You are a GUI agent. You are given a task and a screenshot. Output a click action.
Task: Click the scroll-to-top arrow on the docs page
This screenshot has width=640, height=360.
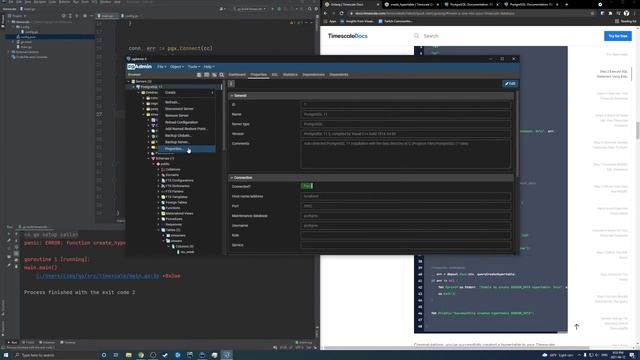click(x=576, y=327)
